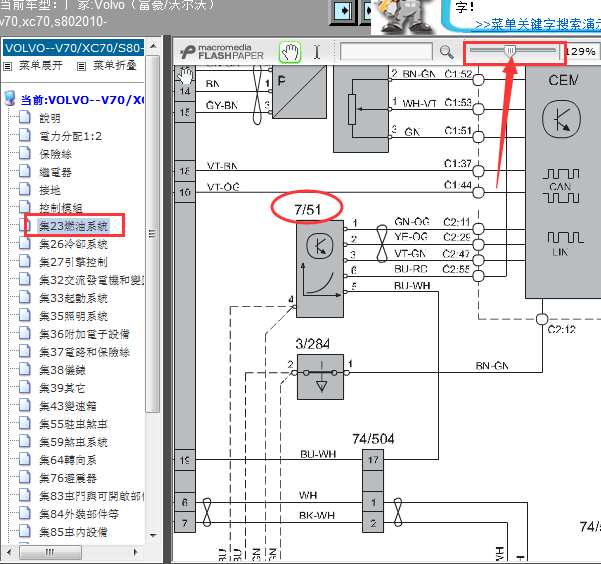
Task: Click the tree panel scroll-up arrow
Action: (x=153, y=46)
